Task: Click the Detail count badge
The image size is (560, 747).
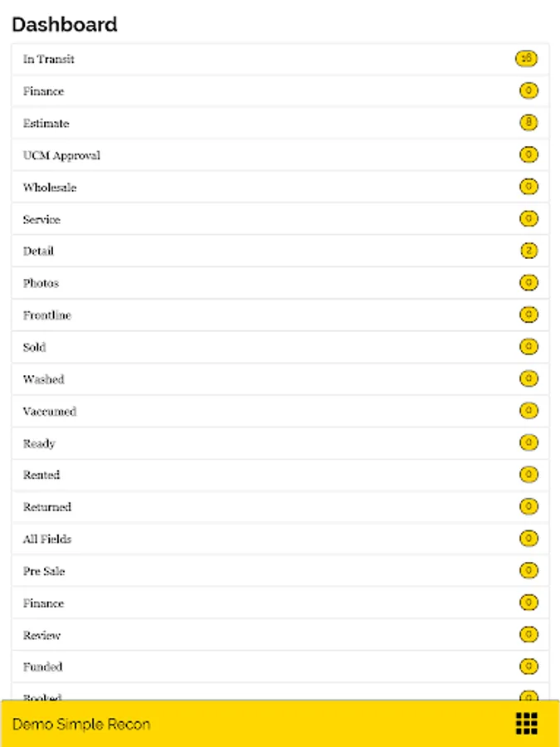Action: click(x=528, y=251)
